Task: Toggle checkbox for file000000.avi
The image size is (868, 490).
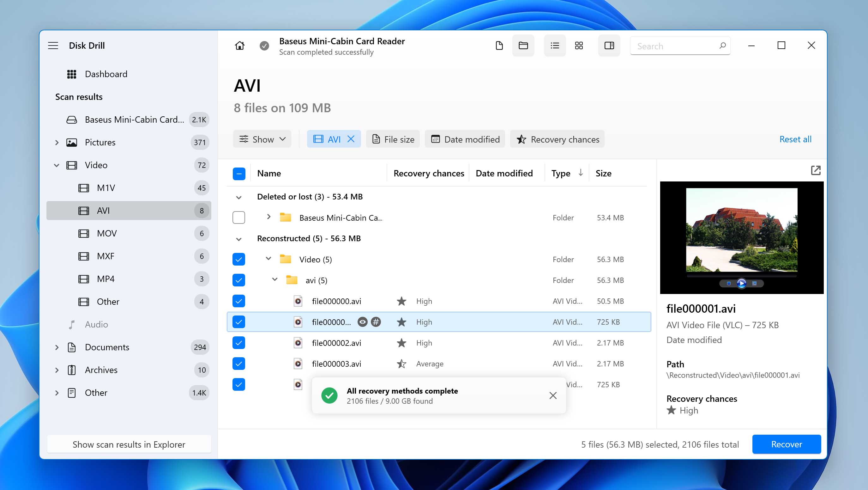Action: pos(238,301)
